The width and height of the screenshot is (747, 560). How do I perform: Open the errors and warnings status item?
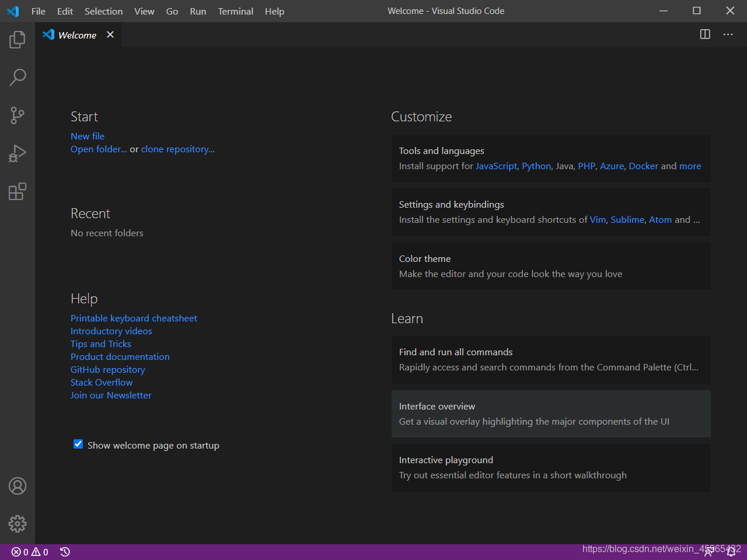[x=30, y=552]
